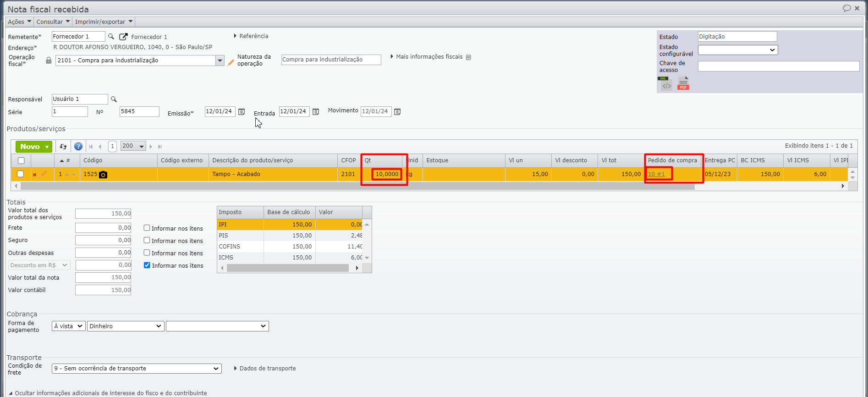This screenshot has height=397, width=868.
Task: Move item 1 up in the list
Action: 67,175
